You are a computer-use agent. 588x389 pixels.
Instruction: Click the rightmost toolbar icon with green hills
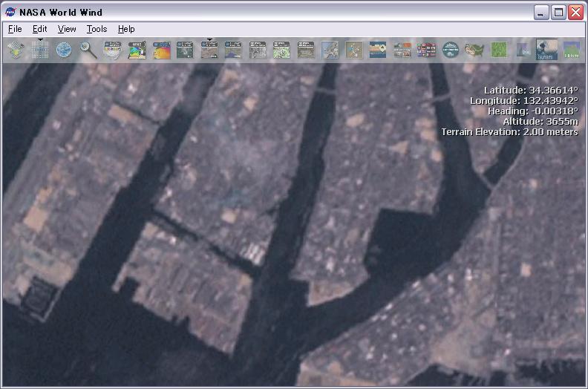[x=572, y=50]
